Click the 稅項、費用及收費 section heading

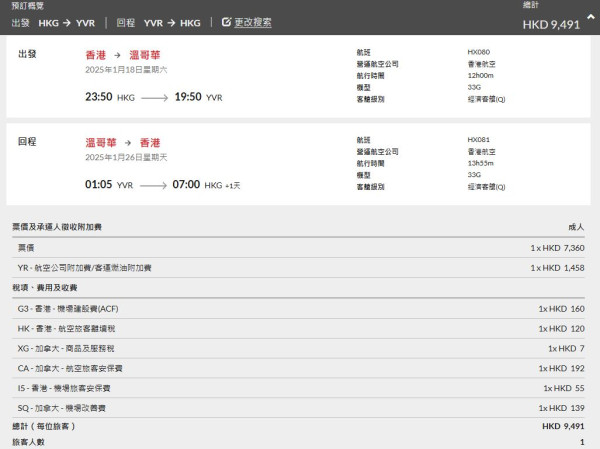45,287
